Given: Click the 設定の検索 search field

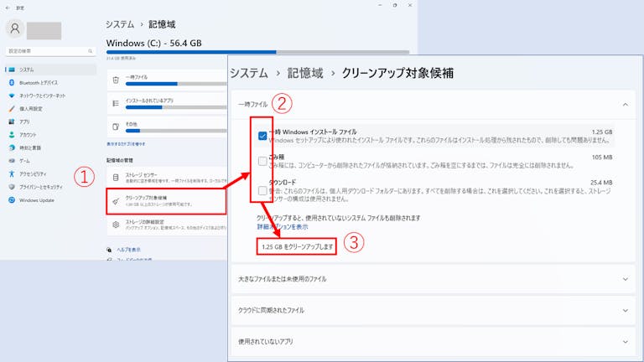Looking at the screenshot, I should click(x=50, y=51).
